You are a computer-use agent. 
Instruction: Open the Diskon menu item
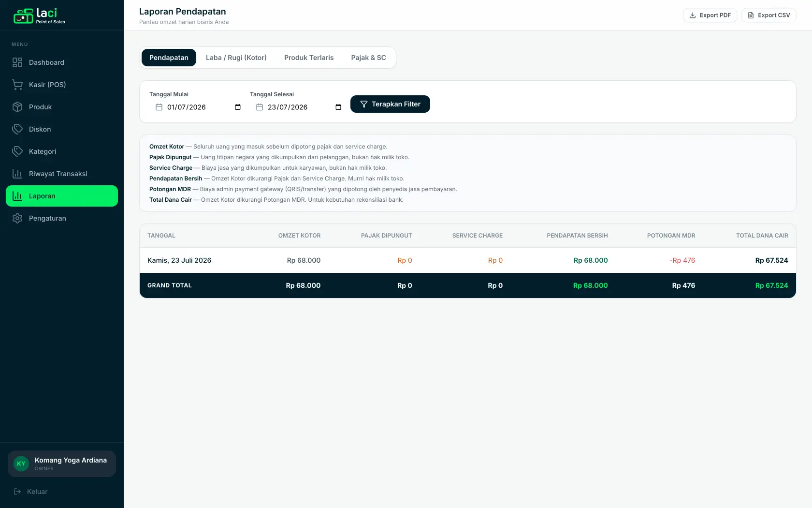point(62,129)
